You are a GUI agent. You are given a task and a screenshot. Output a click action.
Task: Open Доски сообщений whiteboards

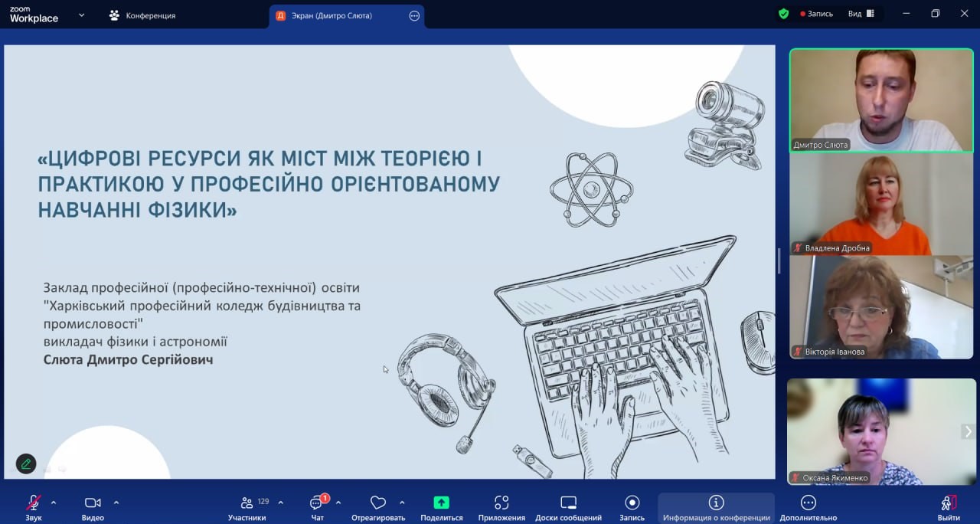point(568,503)
